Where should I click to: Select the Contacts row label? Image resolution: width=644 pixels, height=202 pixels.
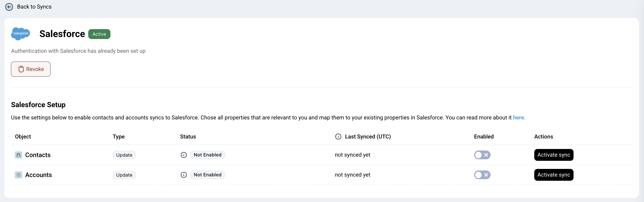38,155
